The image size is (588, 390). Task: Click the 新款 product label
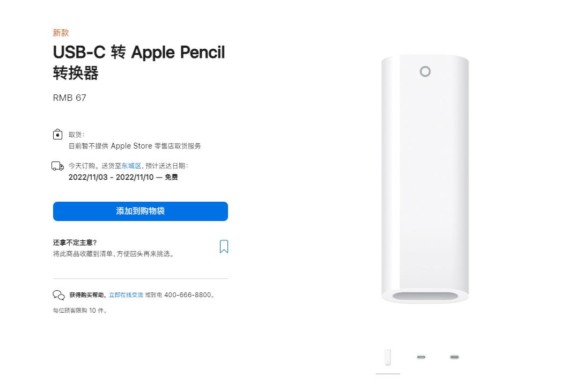point(61,33)
